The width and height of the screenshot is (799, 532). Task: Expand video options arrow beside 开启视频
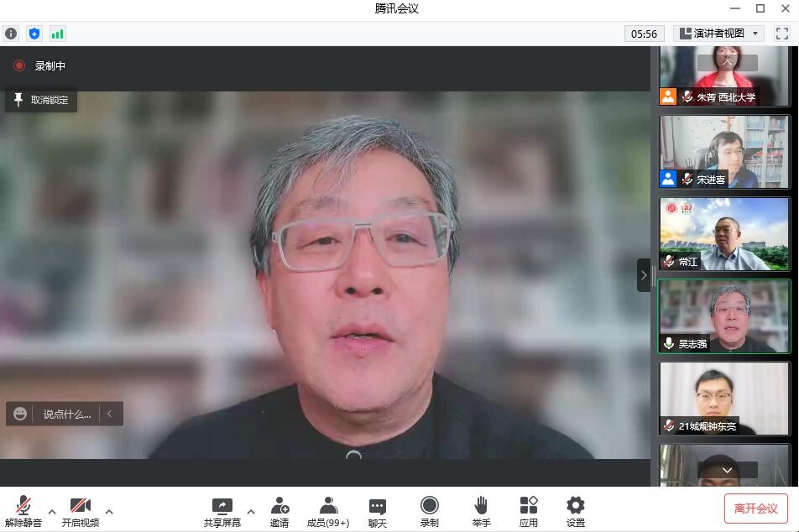point(109,511)
